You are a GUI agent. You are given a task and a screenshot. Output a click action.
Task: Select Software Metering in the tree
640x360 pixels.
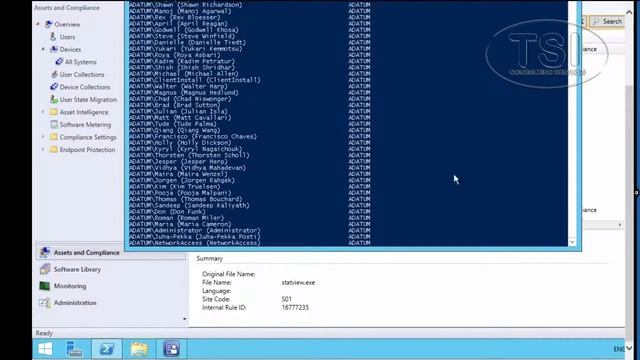pyautogui.click(x=85, y=124)
